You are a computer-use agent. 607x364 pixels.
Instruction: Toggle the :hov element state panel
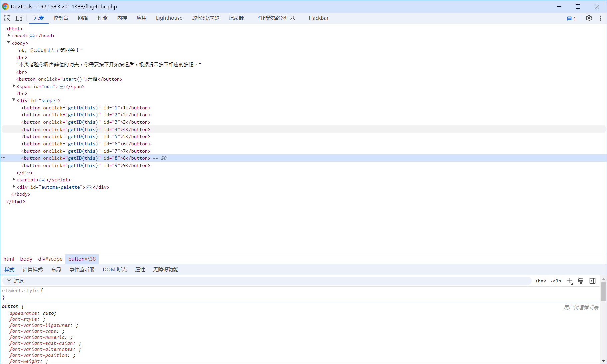click(x=541, y=281)
